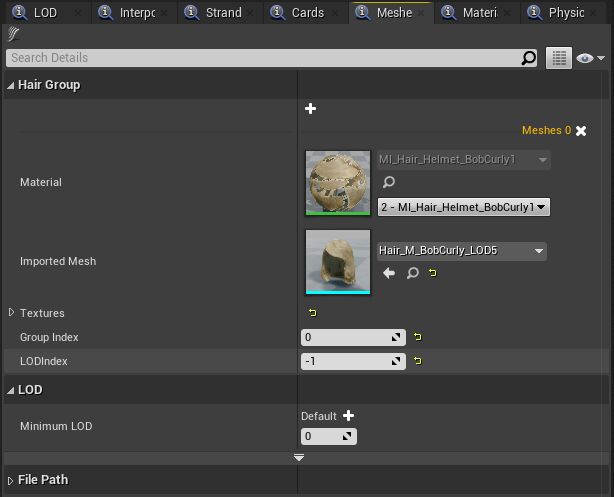Click the Search Details field

tap(265, 58)
